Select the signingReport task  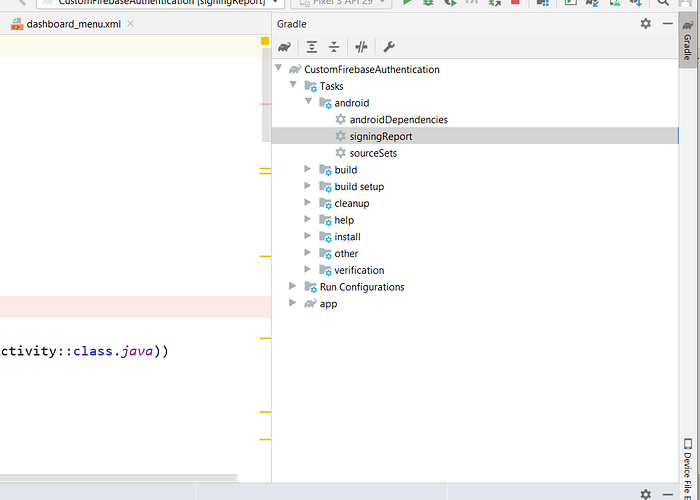(x=380, y=136)
